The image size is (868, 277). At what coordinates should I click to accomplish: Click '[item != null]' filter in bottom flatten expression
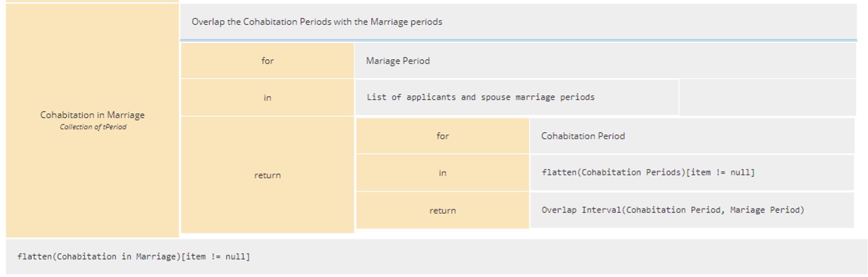pos(215,256)
